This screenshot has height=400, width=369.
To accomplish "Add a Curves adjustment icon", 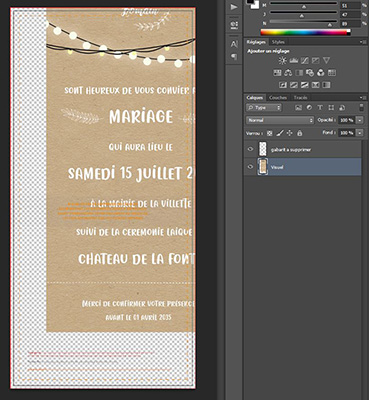I will point(305,60).
